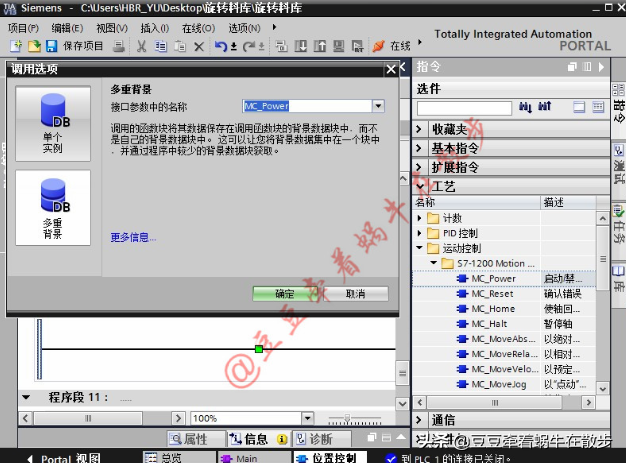Collapse the 工艺 technology section
Viewport: 626px width, 463px height.
point(420,186)
